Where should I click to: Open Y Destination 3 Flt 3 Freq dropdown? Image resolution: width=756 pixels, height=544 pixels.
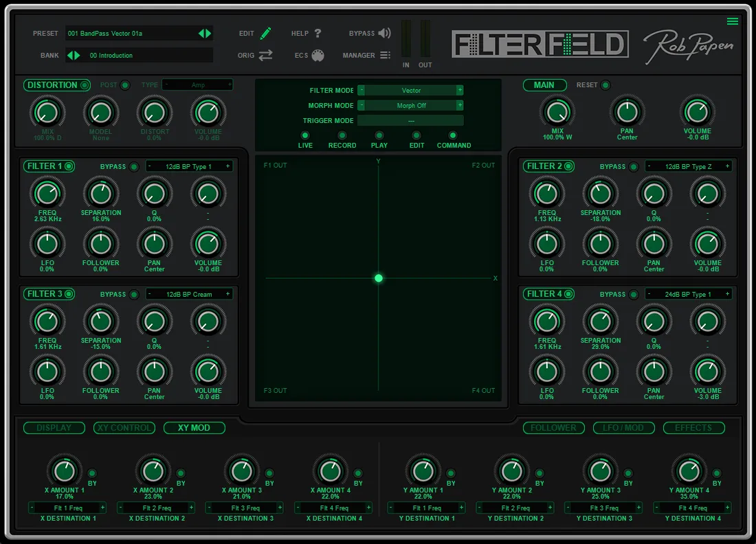click(x=604, y=508)
